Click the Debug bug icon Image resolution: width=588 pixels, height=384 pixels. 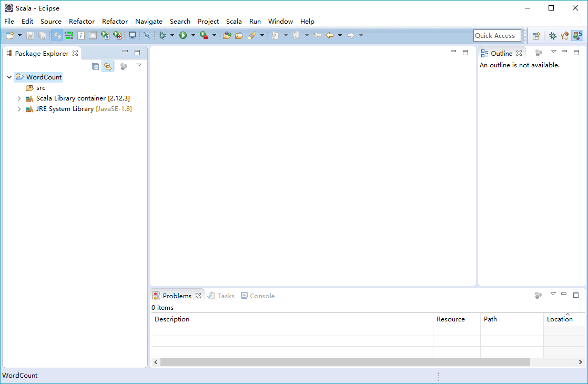click(163, 35)
